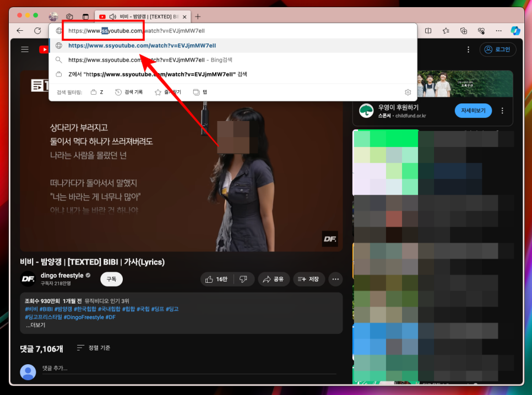Viewport: 532px width, 395px height.
Task: Save the video with 저장
Action: point(309,279)
